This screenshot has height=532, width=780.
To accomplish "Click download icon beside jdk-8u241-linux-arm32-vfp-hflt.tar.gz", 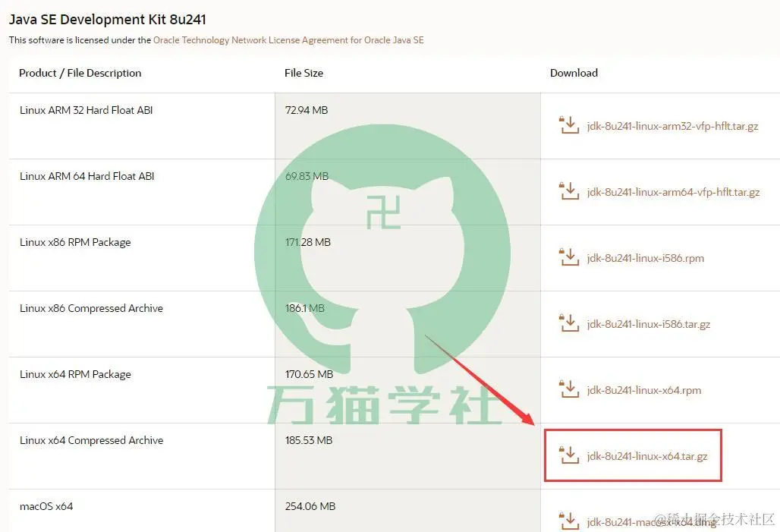I will click(569, 125).
